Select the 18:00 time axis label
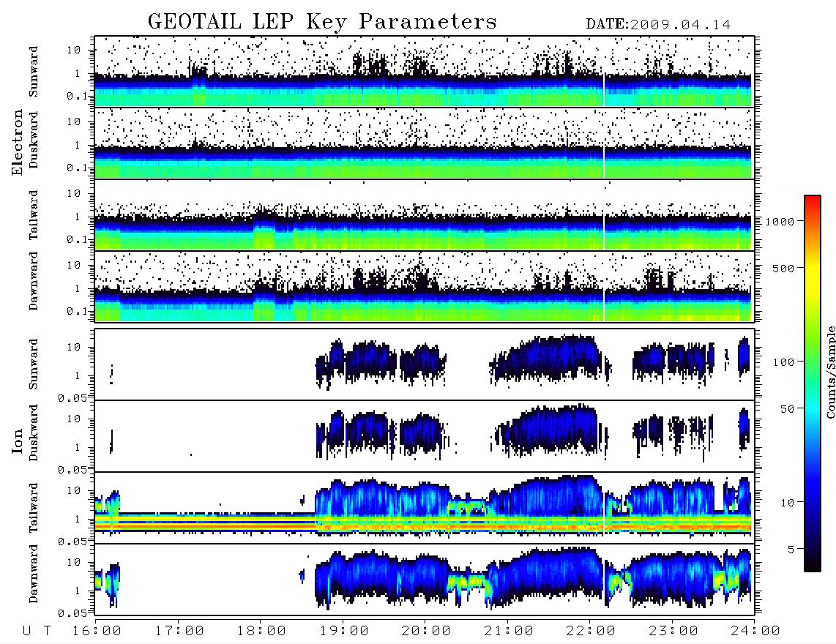836x644 pixels. click(262, 632)
